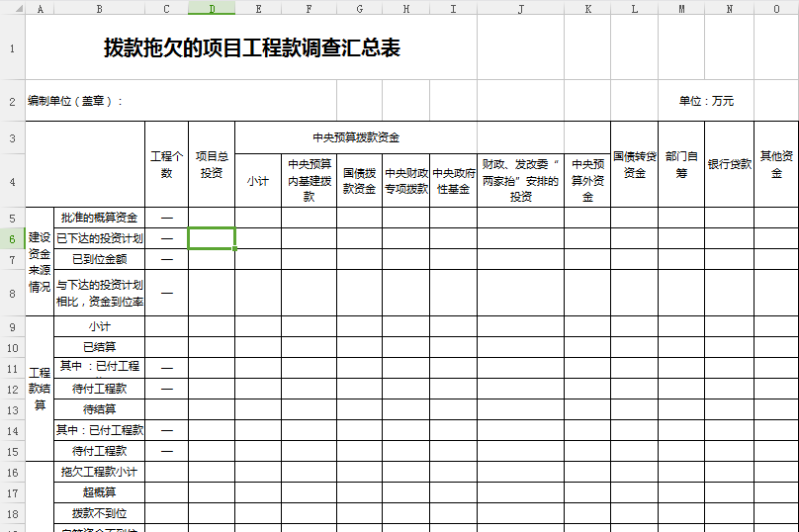This screenshot has height=532, width=799.
Task: Click the title cell 拨款拖欠的项目工程款调查汇总表
Action: coord(251,48)
